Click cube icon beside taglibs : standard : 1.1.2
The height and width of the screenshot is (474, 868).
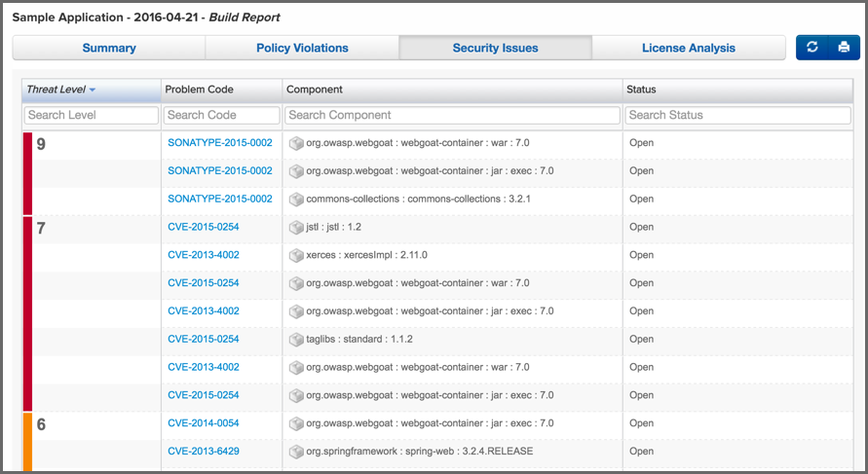(296, 340)
